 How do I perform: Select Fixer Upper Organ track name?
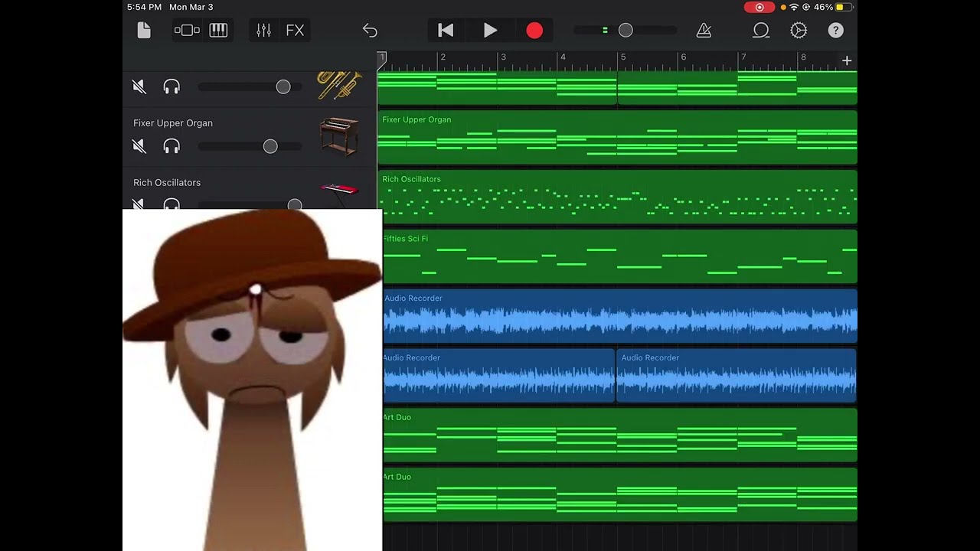[x=173, y=122]
